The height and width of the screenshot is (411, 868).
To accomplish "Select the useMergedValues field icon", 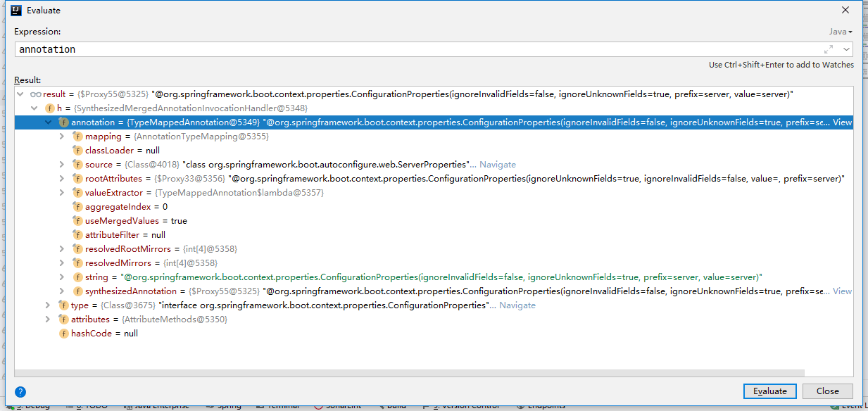I will 77,221.
